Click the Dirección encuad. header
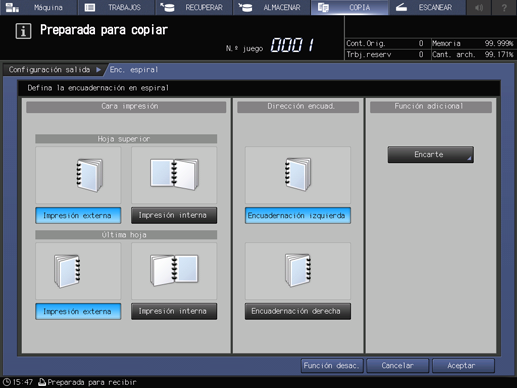Image resolution: width=517 pixels, height=388 pixels. [298, 107]
